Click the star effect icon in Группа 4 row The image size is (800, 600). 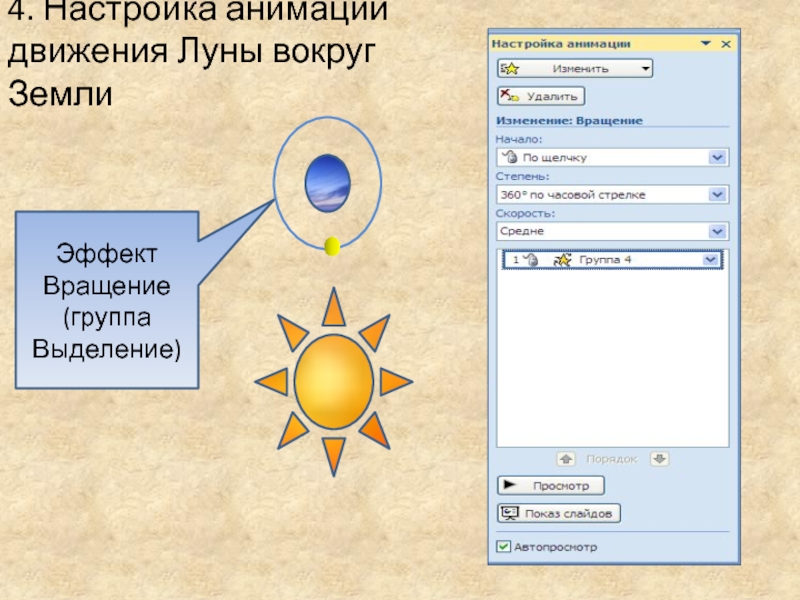(562, 260)
